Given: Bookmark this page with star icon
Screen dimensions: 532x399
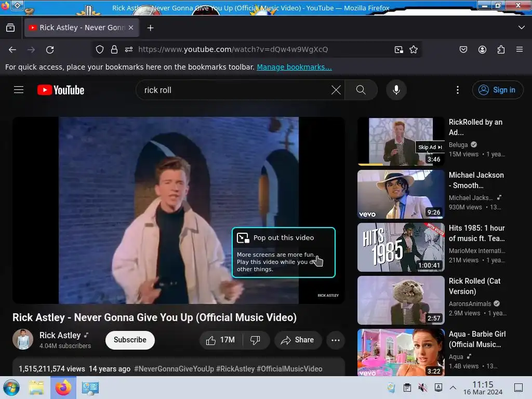Looking at the screenshot, I should tap(413, 49).
